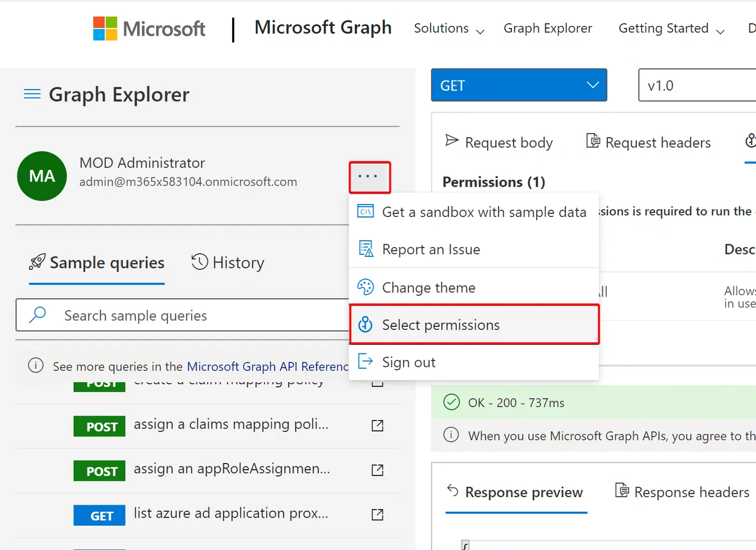756x550 pixels.
Task: Go to Microsoft Graph home link
Action: tap(323, 28)
